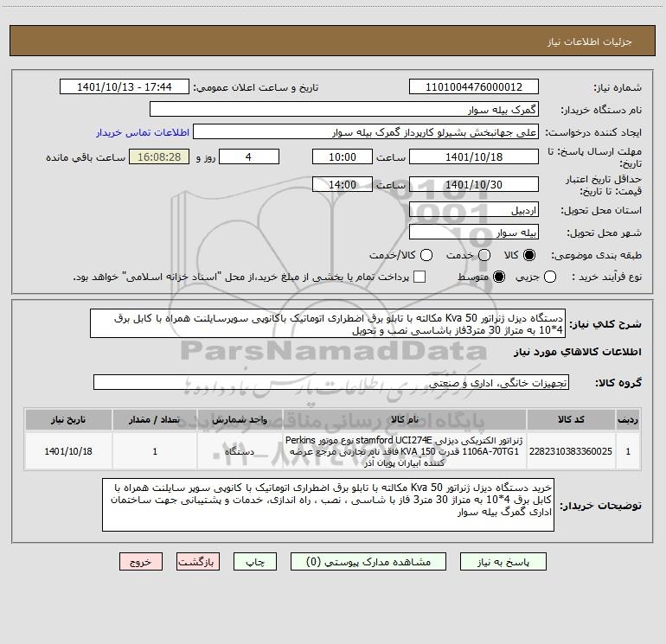Click the unit cell دستگاه
The width and height of the screenshot is (666, 644).
point(240,451)
